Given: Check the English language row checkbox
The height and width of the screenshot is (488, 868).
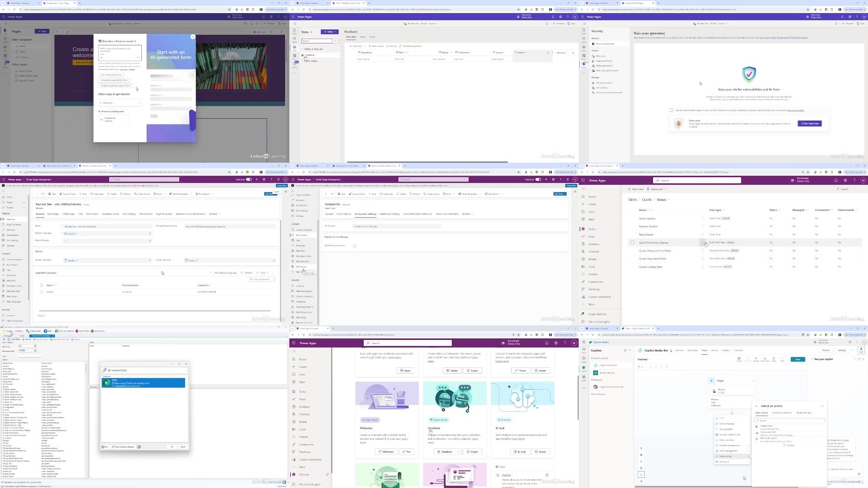Looking at the screenshot, I should [41, 292].
